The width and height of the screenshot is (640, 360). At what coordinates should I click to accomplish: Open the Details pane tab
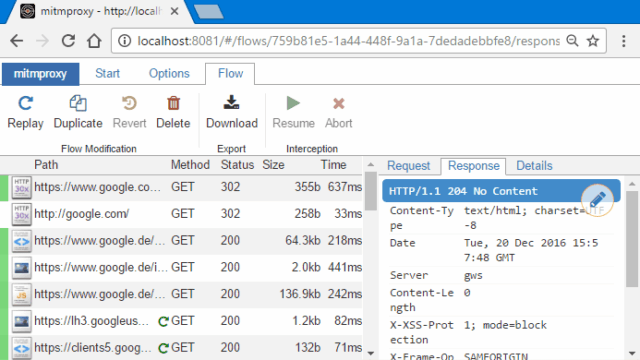pos(534,166)
